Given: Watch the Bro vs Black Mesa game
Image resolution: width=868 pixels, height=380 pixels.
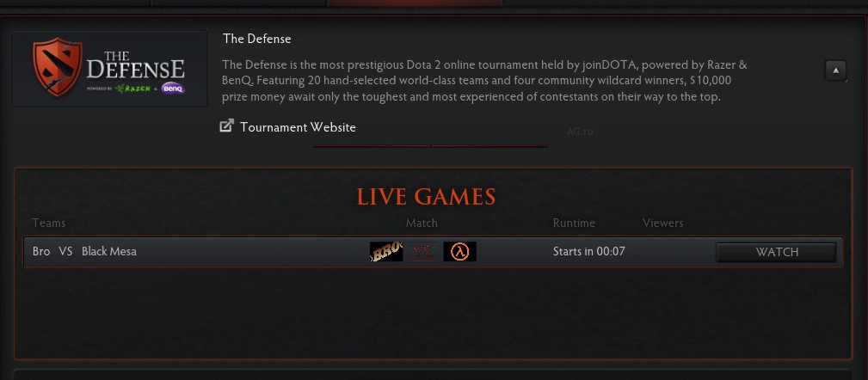Looking at the screenshot, I should click(x=777, y=252).
